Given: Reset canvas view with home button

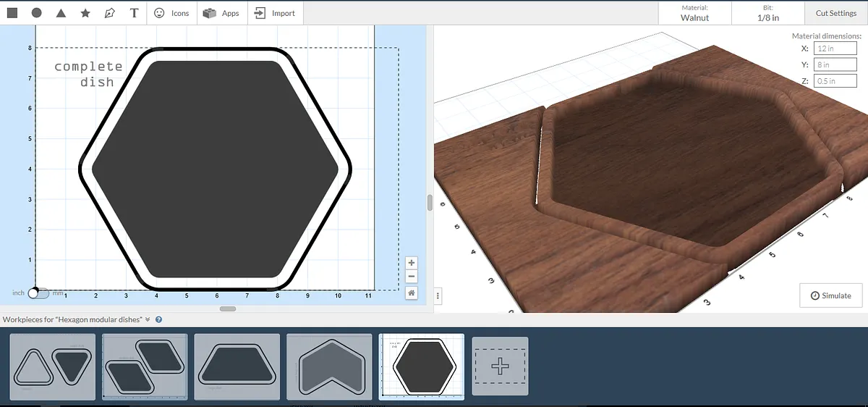Looking at the screenshot, I should pyautogui.click(x=412, y=293).
